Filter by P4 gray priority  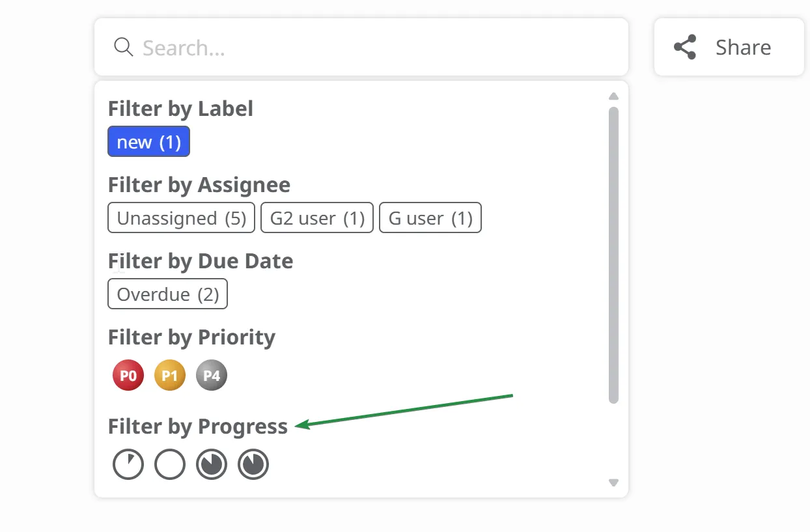pyautogui.click(x=212, y=376)
